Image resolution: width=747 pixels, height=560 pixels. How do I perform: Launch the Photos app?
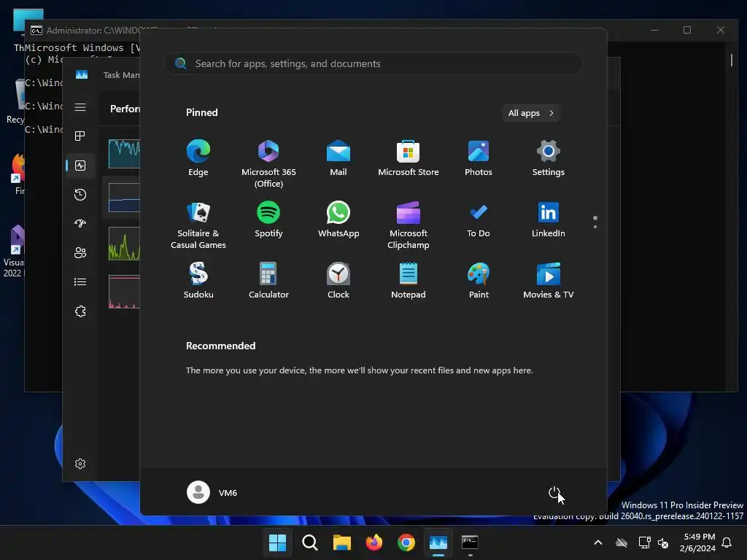pos(479,158)
